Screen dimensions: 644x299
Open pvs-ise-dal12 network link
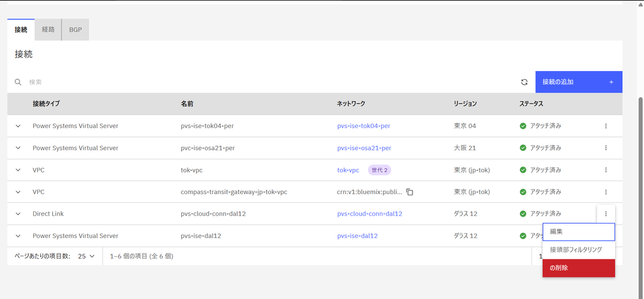(357, 236)
